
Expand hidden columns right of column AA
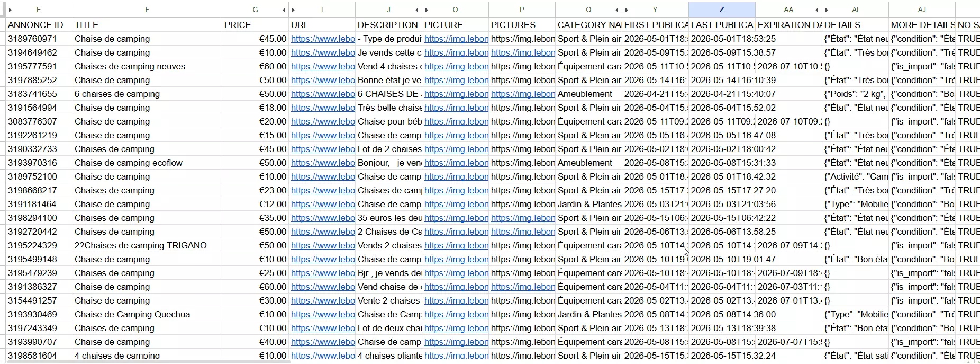click(x=817, y=10)
